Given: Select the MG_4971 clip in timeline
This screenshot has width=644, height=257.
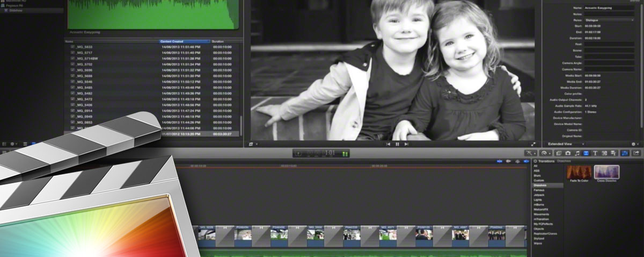Looking at the screenshot, I should (388, 235).
